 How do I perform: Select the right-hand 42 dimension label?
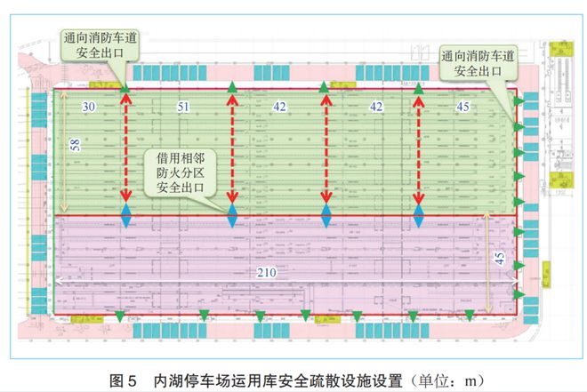(376, 107)
